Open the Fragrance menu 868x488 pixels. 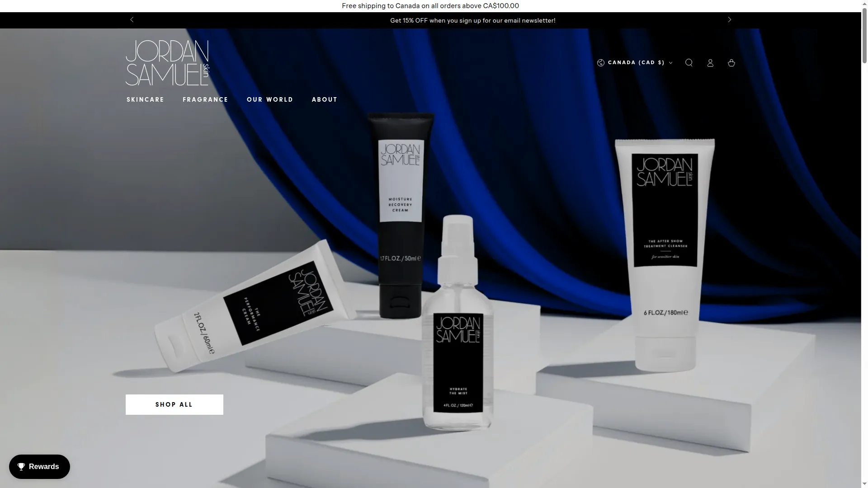click(x=205, y=99)
